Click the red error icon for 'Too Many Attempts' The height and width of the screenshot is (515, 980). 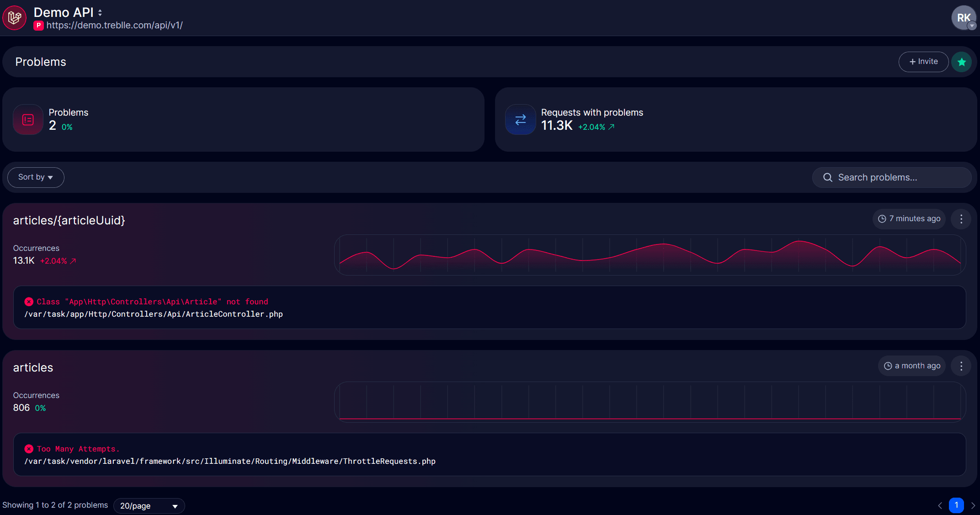[x=29, y=449]
